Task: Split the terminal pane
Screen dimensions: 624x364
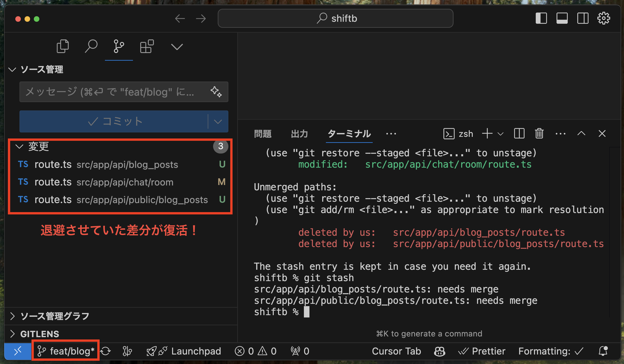Action: (x=519, y=134)
